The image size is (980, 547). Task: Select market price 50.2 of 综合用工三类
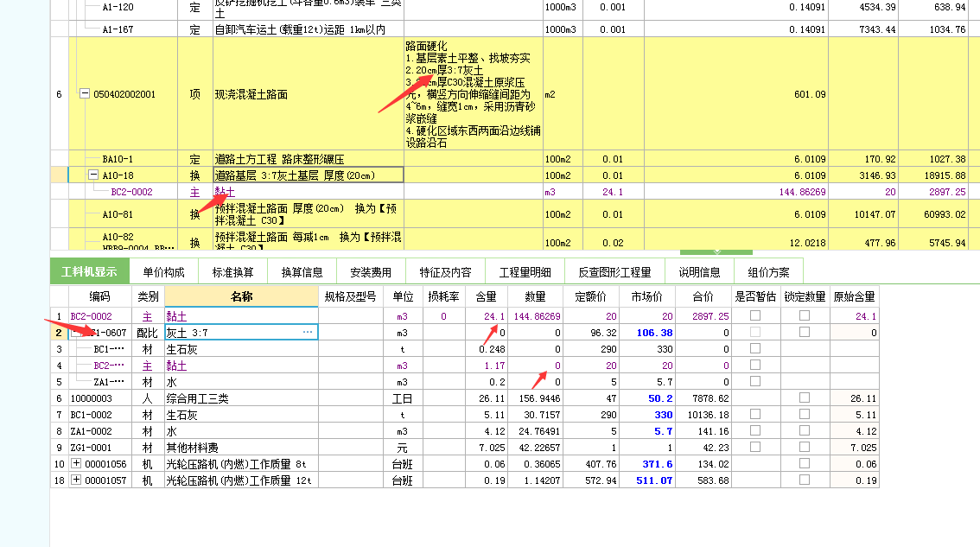click(x=647, y=398)
